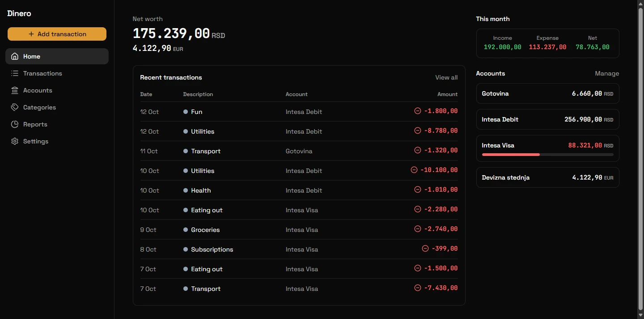This screenshot has width=644, height=319.
Task: Click minus circle icon on Subscriptions row
Action: pyautogui.click(x=425, y=248)
